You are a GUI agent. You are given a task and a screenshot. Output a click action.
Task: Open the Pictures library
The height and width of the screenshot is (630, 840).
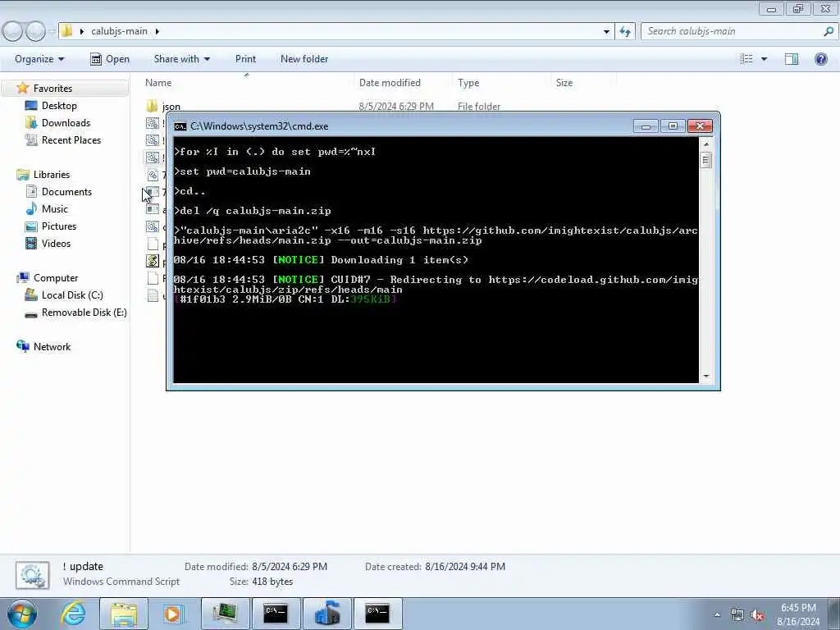click(x=59, y=226)
